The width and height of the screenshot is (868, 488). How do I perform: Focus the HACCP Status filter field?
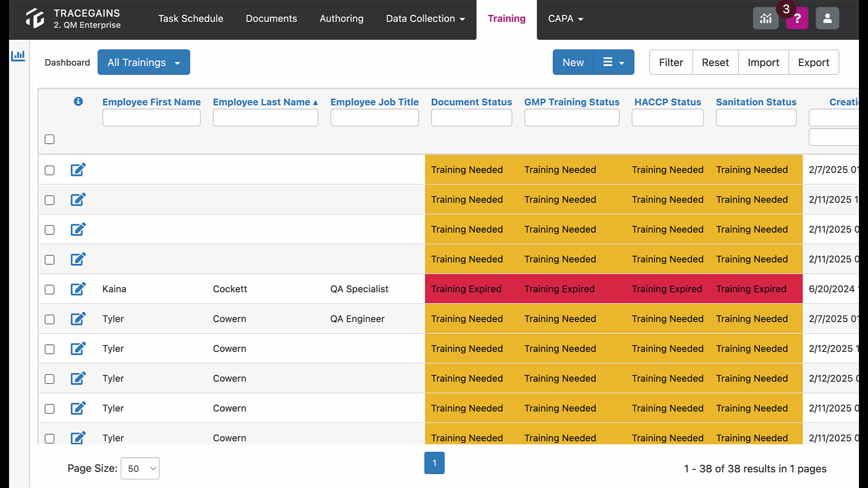pyautogui.click(x=668, y=118)
